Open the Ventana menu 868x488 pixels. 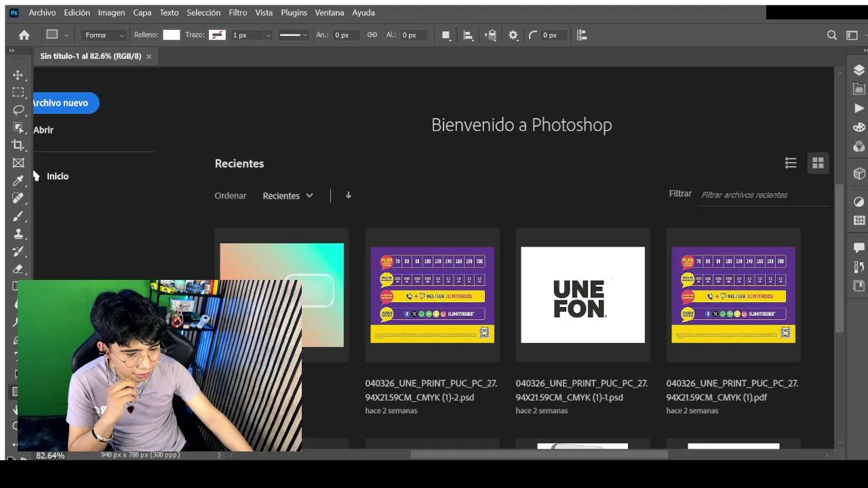coord(330,12)
